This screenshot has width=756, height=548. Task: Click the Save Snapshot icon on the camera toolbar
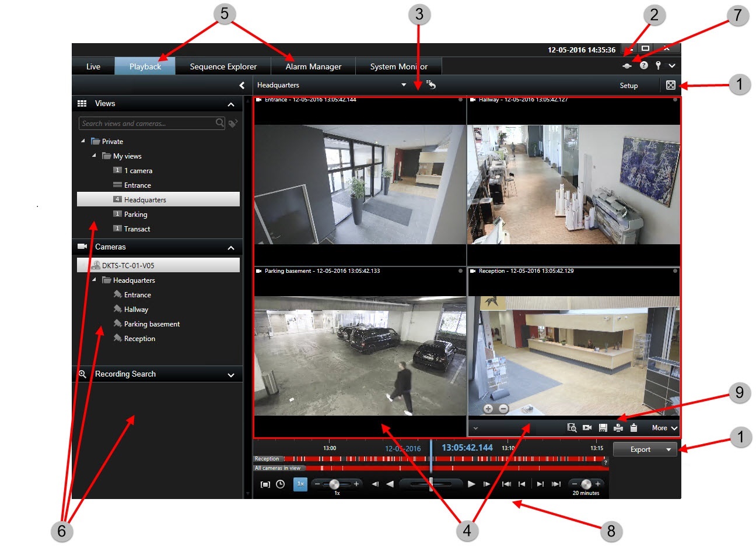603,427
